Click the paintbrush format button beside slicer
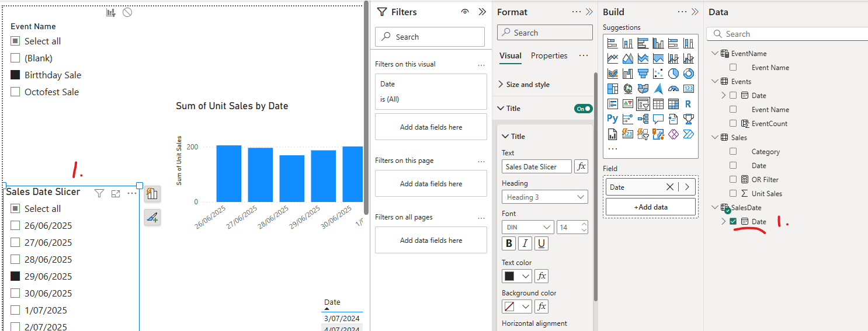Image resolution: width=868 pixels, height=331 pixels. 152,217
